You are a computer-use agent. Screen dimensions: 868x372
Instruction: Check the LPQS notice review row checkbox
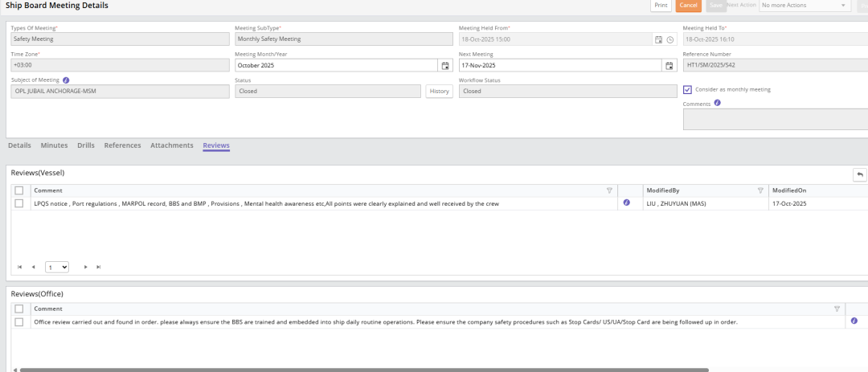tap(19, 203)
